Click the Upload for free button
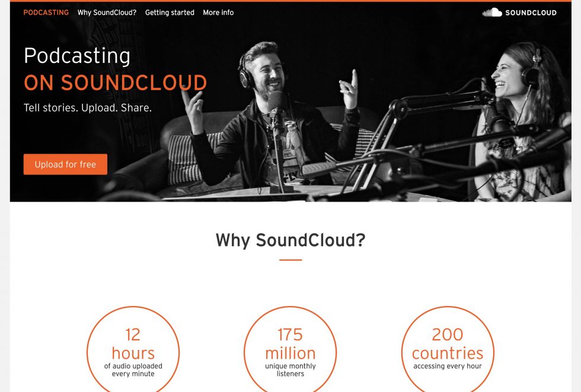Image resolution: width=581 pixels, height=392 pixels. coord(65,164)
